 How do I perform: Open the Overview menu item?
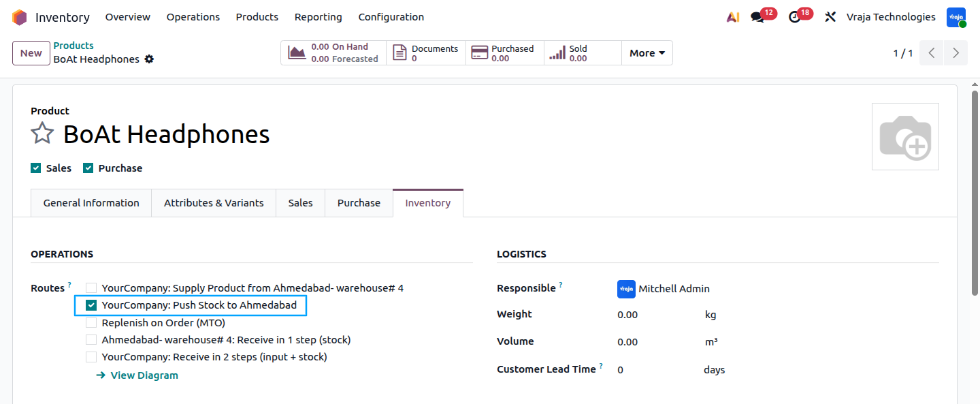click(x=128, y=17)
